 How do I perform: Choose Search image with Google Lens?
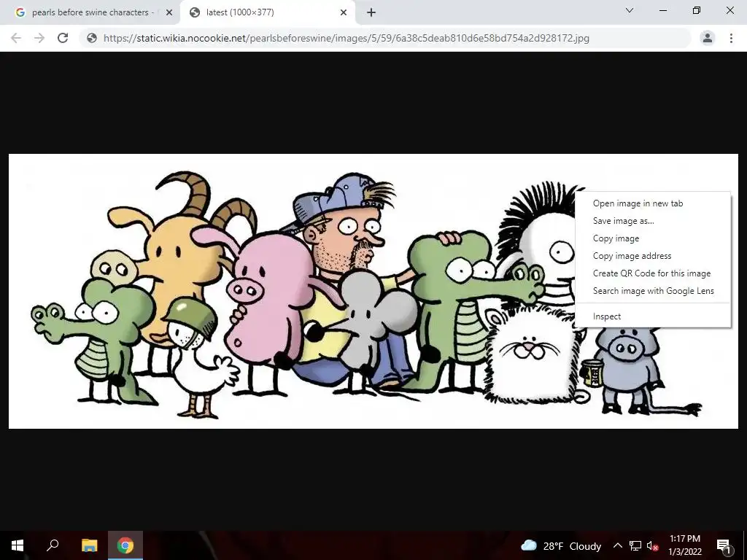(x=653, y=291)
